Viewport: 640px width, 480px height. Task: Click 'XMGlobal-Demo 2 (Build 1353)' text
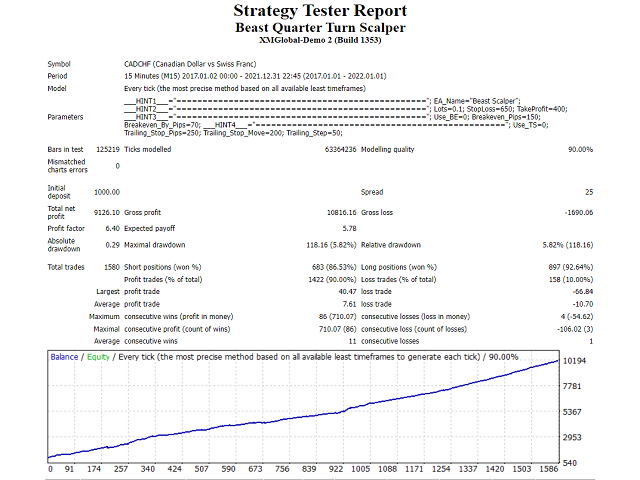pyautogui.click(x=320, y=40)
